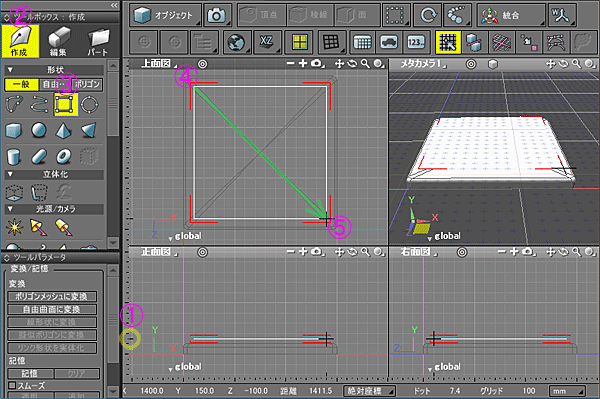
Task: Switch to the 編集 (Edit) toolbox tab
Action: 59,41
